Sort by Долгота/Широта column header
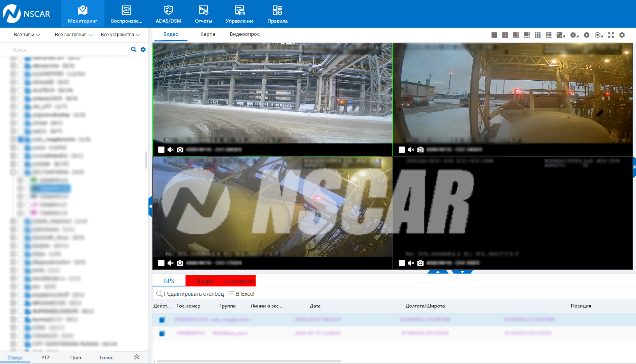This screenshot has height=364, width=636. coord(425,306)
